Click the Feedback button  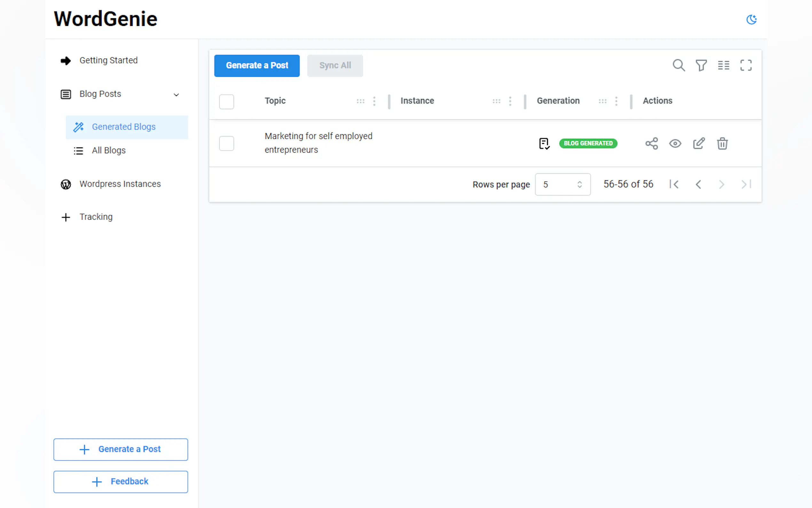tap(121, 481)
